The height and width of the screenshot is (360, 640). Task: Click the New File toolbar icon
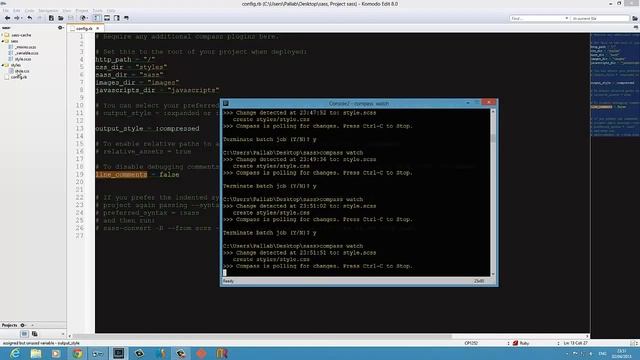51,18
